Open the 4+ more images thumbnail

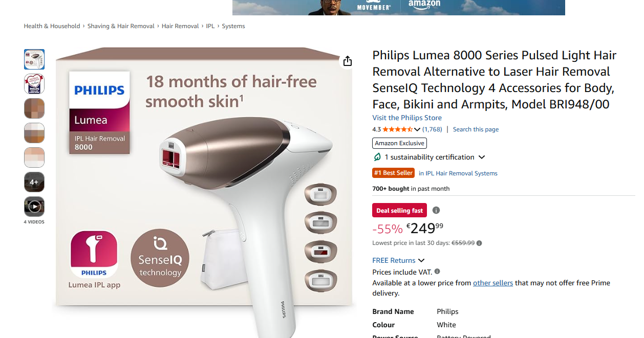(34, 182)
